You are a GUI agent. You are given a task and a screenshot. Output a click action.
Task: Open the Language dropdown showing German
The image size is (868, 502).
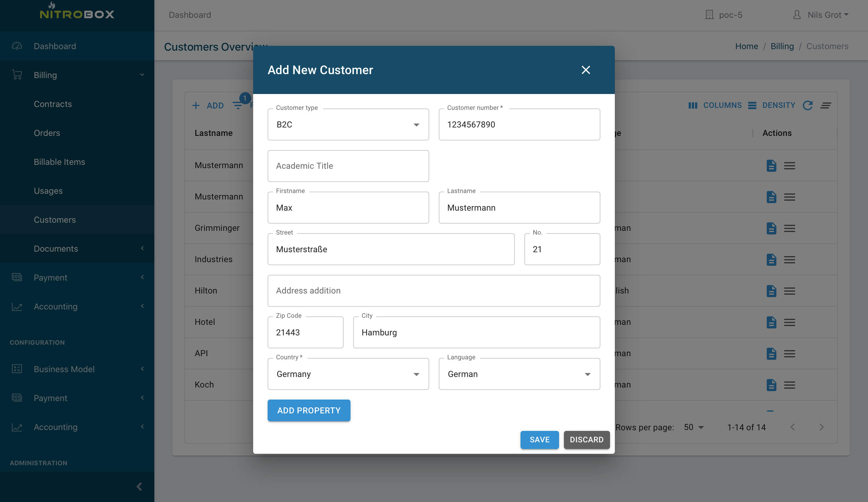click(x=519, y=374)
